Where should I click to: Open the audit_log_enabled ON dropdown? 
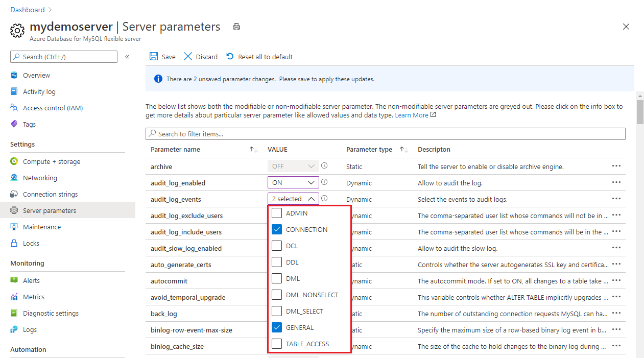pyautogui.click(x=293, y=182)
